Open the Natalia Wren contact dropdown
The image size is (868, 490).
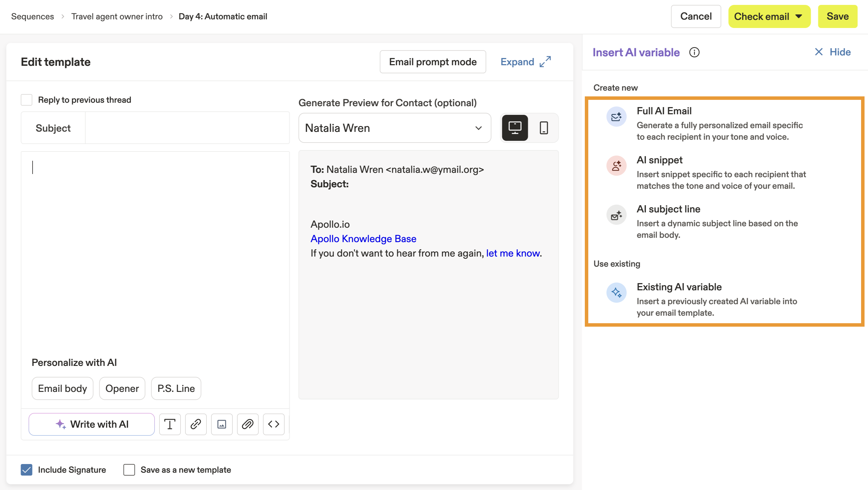(394, 128)
